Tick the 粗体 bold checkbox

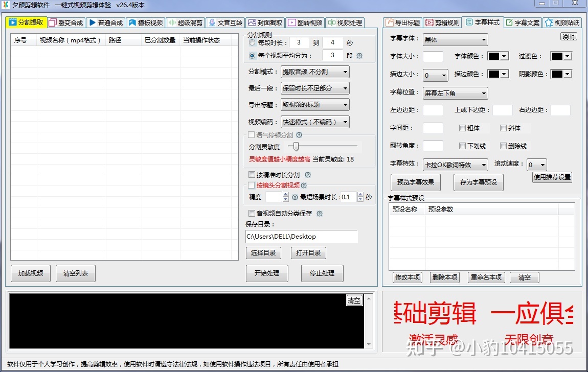click(462, 128)
